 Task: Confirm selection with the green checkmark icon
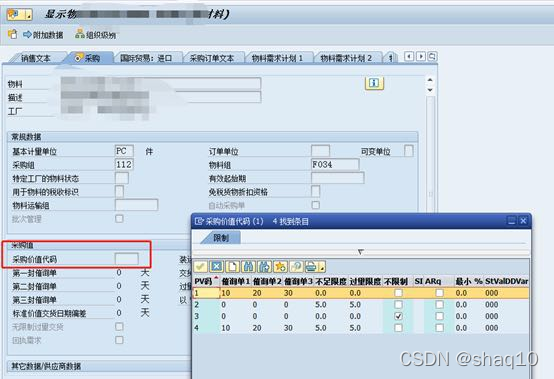pyautogui.click(x=201, y=266)
